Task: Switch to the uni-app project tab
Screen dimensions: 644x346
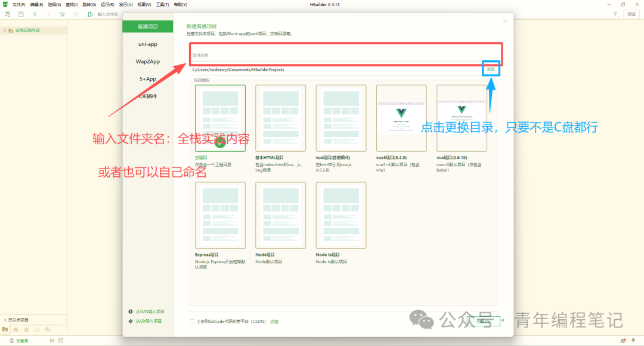Action: 148,44
